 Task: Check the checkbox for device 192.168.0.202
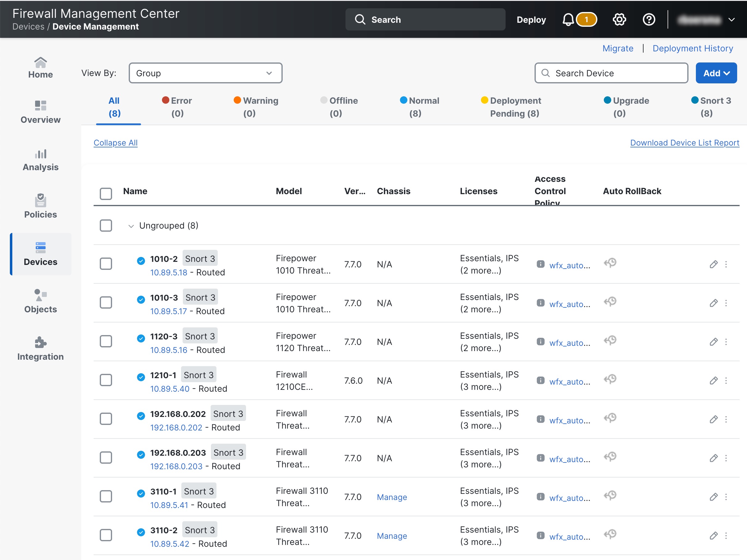point(106,418)
